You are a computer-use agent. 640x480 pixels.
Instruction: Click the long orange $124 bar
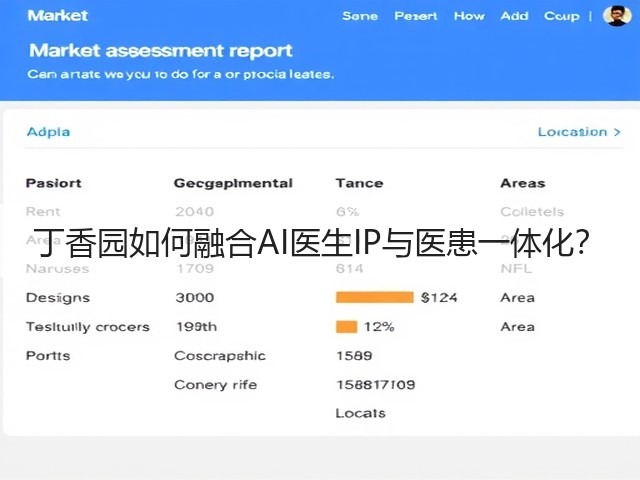point(375,297)
